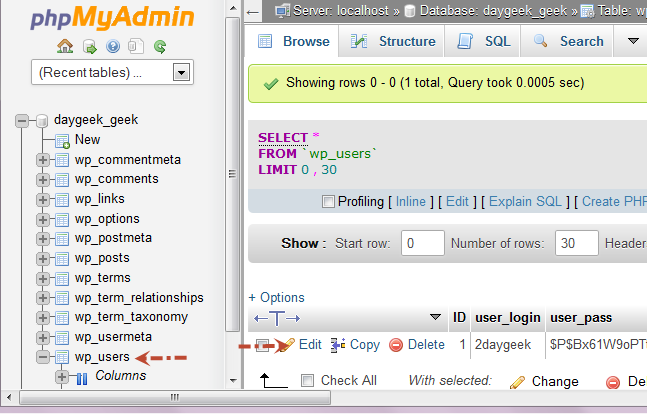Click the daygeek_geek database icon
Image resolution: width=647 pixels, height=414 pixels.
tap(42, 121)
